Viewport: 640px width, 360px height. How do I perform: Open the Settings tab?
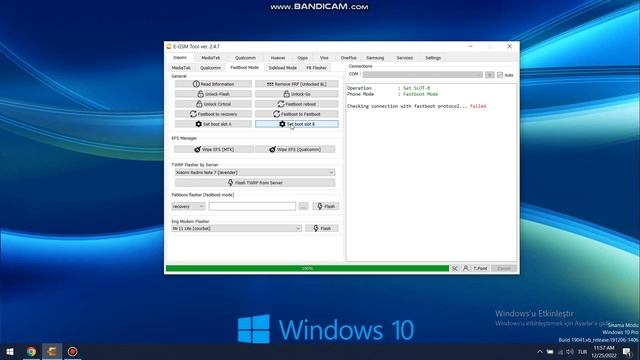(433, 58)
